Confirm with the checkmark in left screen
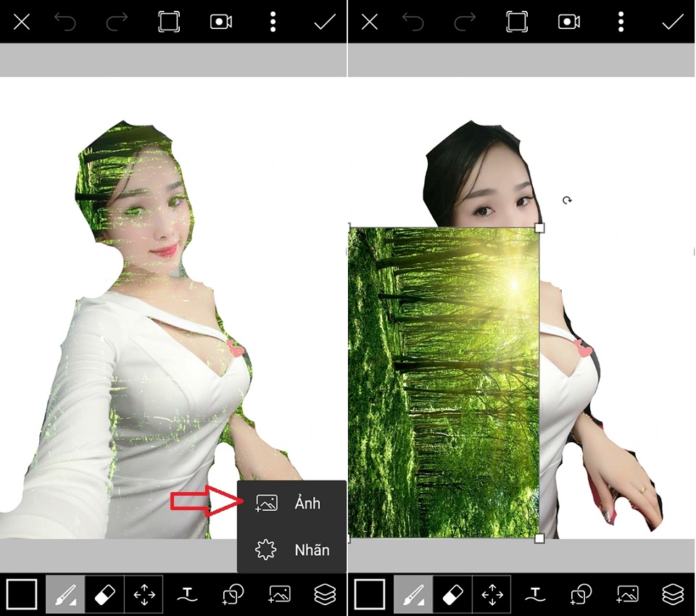 click(325, 22)
